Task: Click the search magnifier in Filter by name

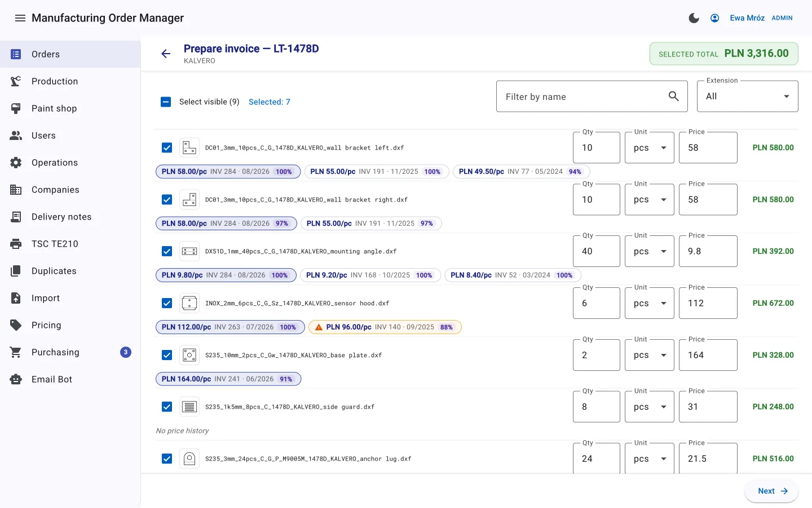Action: (x=673, y=96)
